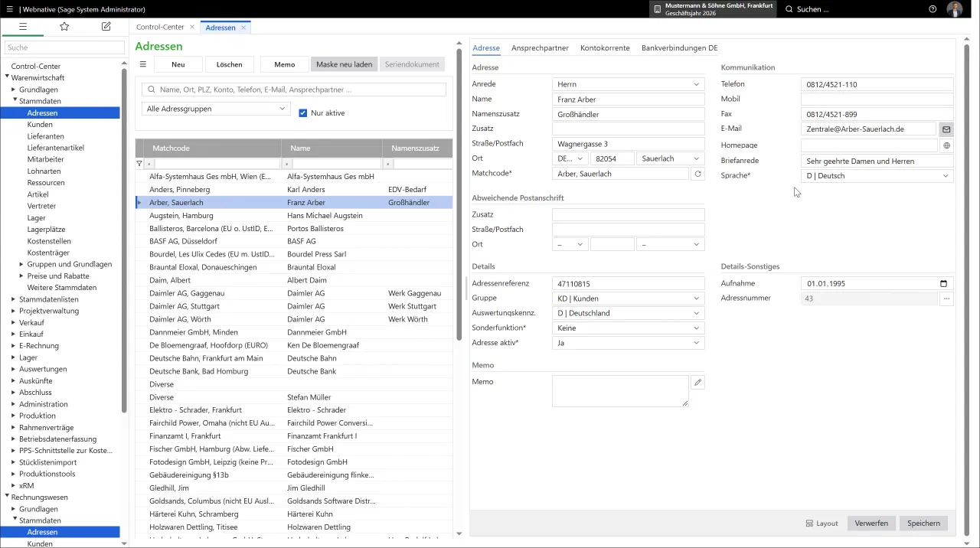Open the Aufnahme date calendar icon

(943, 283)
